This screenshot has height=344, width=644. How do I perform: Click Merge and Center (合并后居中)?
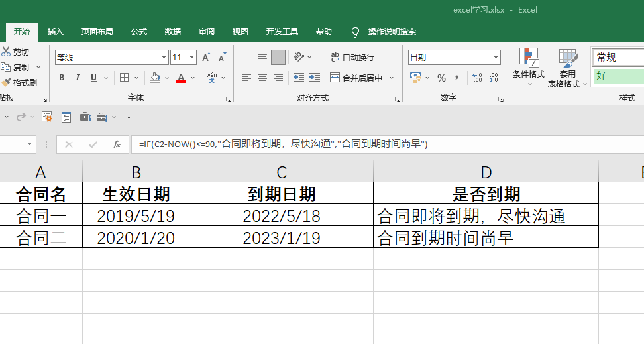click(x=356, y=78)
